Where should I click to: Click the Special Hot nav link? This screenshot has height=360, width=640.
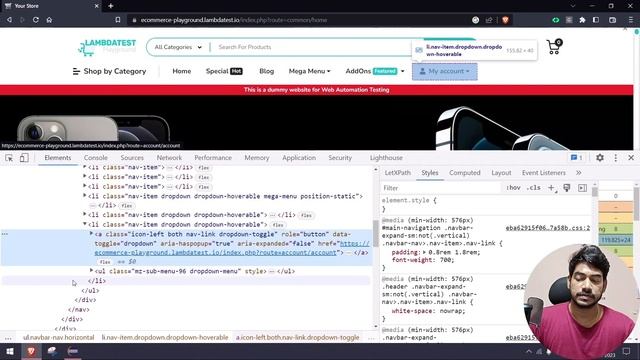click(x=224, y=71)
